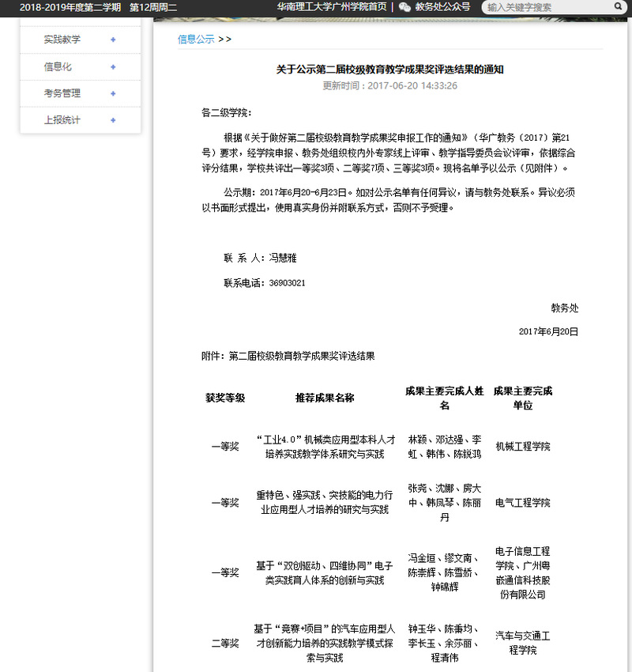Select the 上报统计 sidebar menu item
The image size is (632, 672).
pos(62,120)
